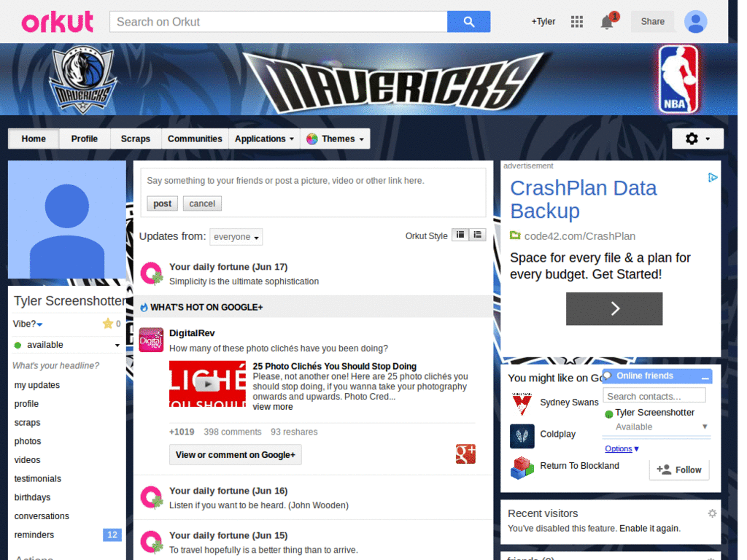
Task: Go to the Home tab
Action: [34, 139]
